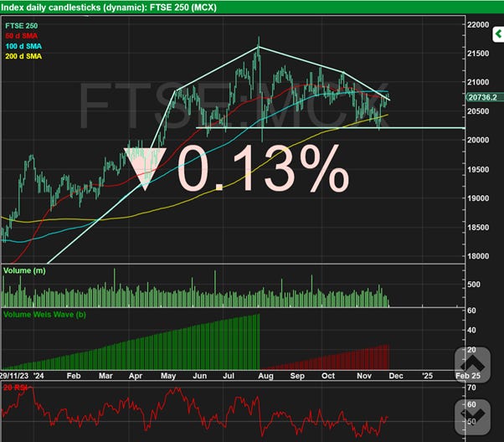Click the current price tag 20736.2
Image resolution: width=504 pixels, height=442 pixels.
484,97
